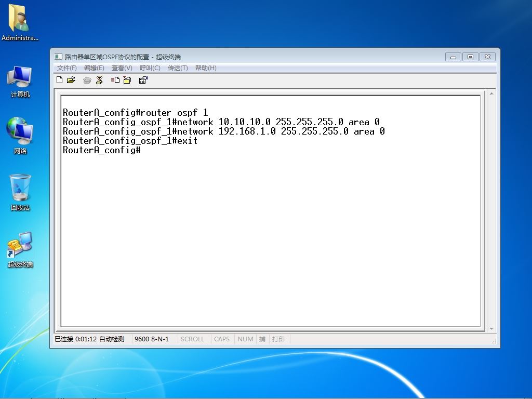Image resolution: width=532 pixels, height=399 pixels.
Task: Open the 帮助(H) menu
Action: (x=206, y=68)
